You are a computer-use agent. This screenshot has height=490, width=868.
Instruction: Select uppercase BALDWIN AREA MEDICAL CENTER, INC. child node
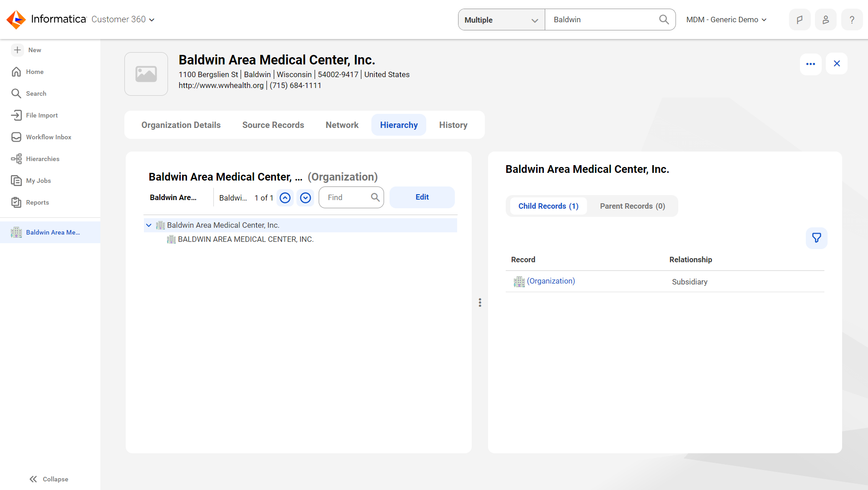(x=246, y=239)
